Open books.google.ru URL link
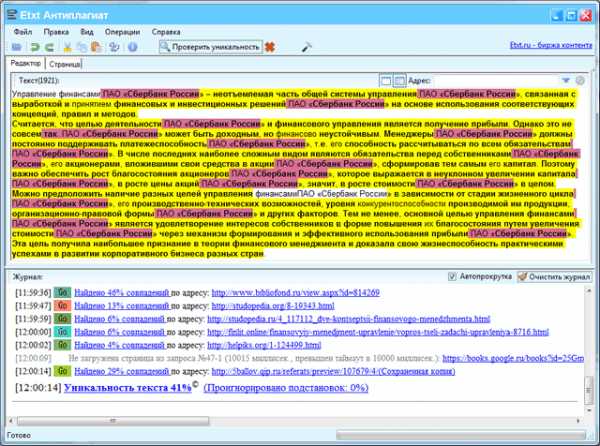The width and height of the screenshot is (600, 446). [x=513, y=358]
